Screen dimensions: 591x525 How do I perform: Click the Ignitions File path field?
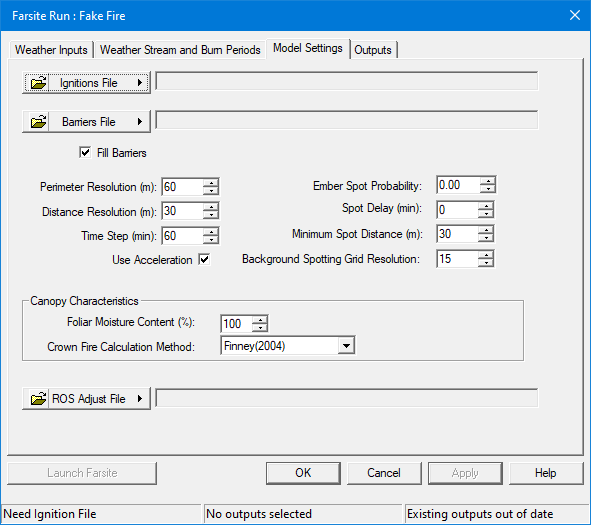click(347, 81)
